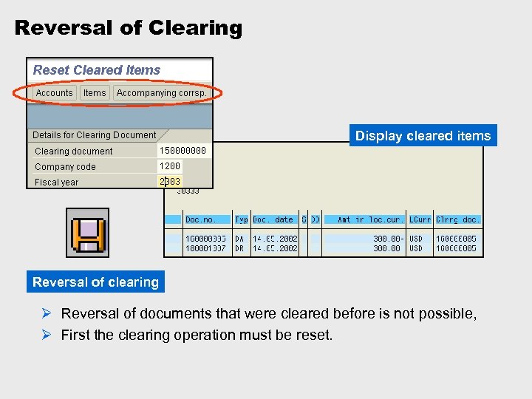Viewport: 532px width, 399px height.
Task: Click the Clearing document input field
Action: tap(183, 150)
